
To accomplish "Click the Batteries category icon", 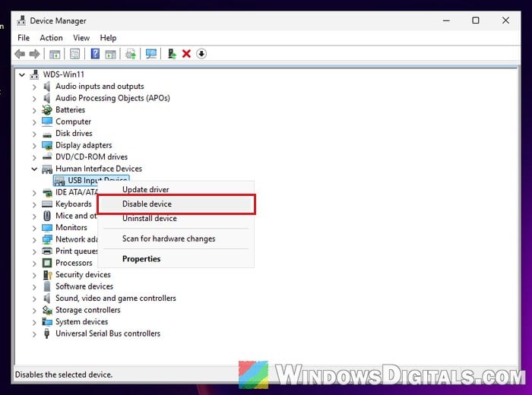I will click(x=47, y=110).
